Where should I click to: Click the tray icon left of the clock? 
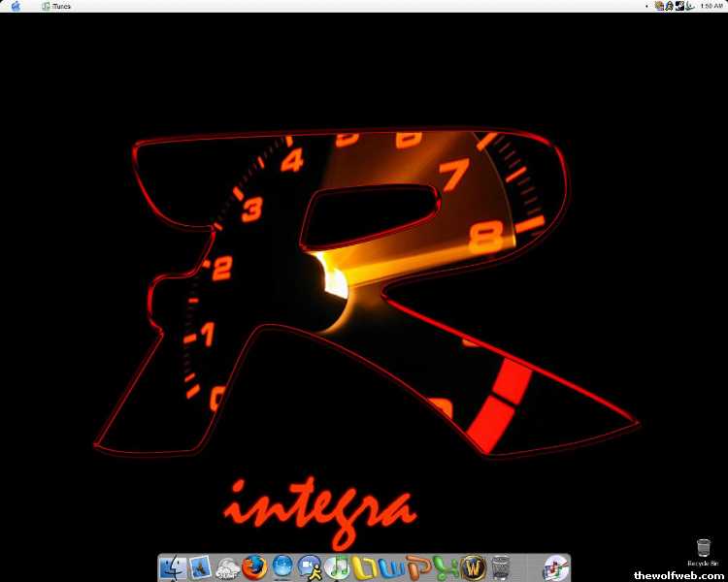tap(690, 6)
